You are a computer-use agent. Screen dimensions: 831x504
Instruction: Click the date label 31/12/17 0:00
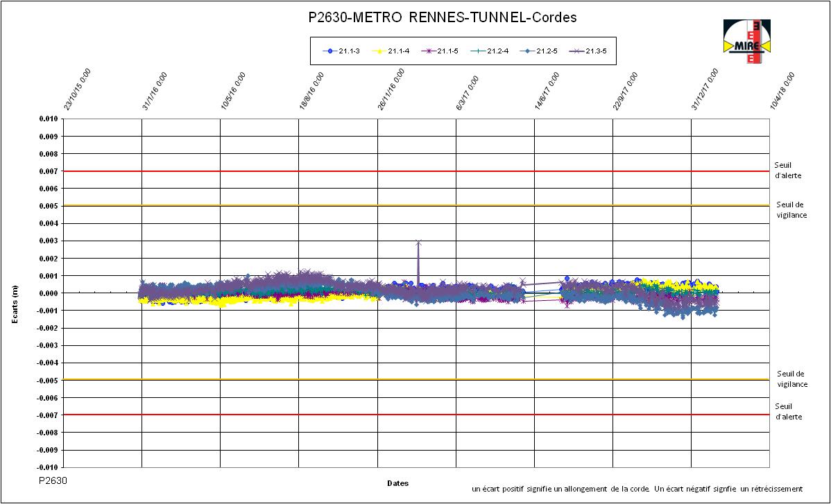pyautogui.click(x=705, y=89)
